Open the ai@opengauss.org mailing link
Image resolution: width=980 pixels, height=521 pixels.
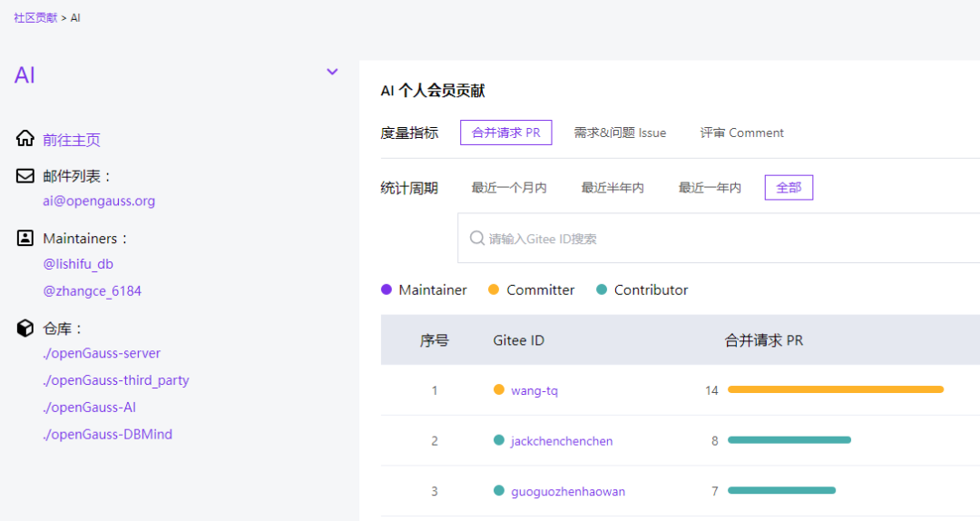(x=99, y=202)
